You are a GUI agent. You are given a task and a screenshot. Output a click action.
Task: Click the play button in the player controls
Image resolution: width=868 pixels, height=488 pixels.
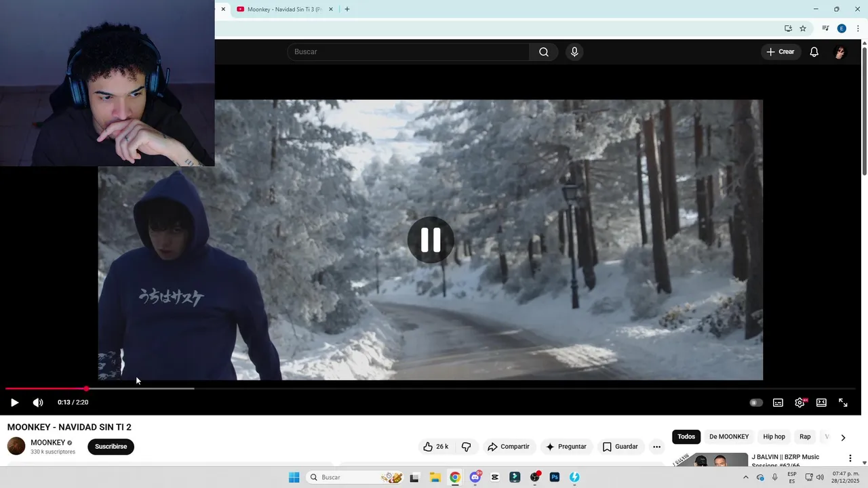coord(14,403)
